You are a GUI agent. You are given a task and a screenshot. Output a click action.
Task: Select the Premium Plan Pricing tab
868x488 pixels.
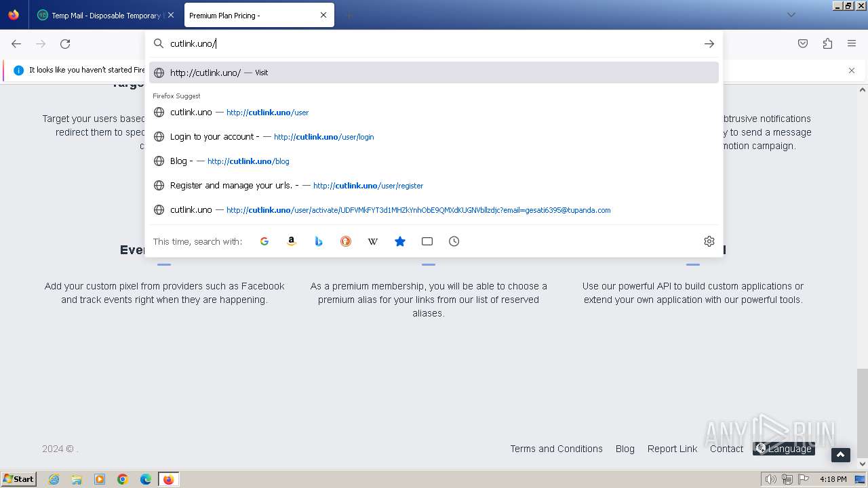point(259,15)
